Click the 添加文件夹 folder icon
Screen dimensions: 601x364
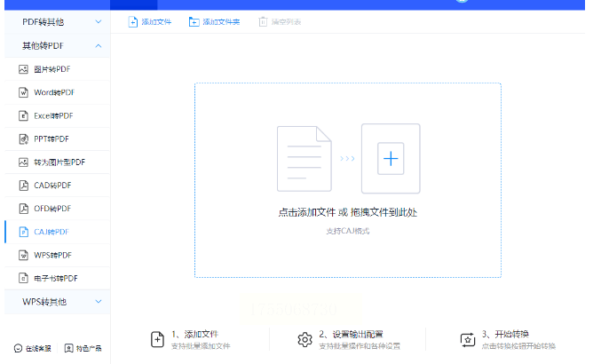click(x=194, y=22)
